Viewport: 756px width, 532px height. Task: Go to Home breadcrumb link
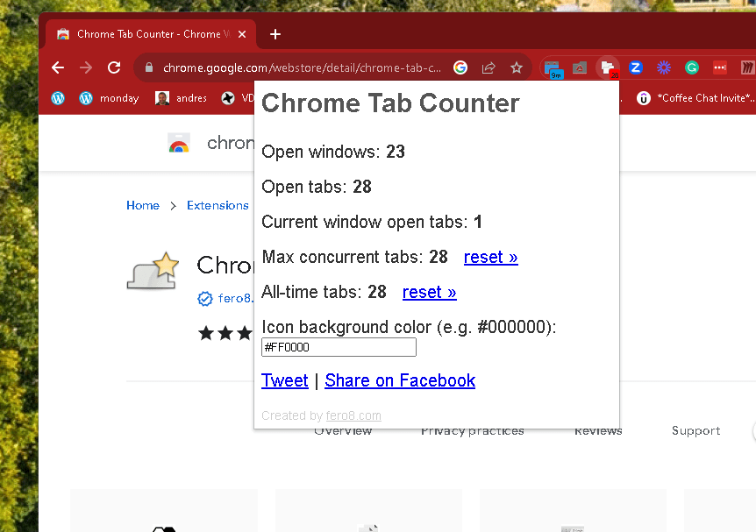pyautogui.click(x=143, y=205)
